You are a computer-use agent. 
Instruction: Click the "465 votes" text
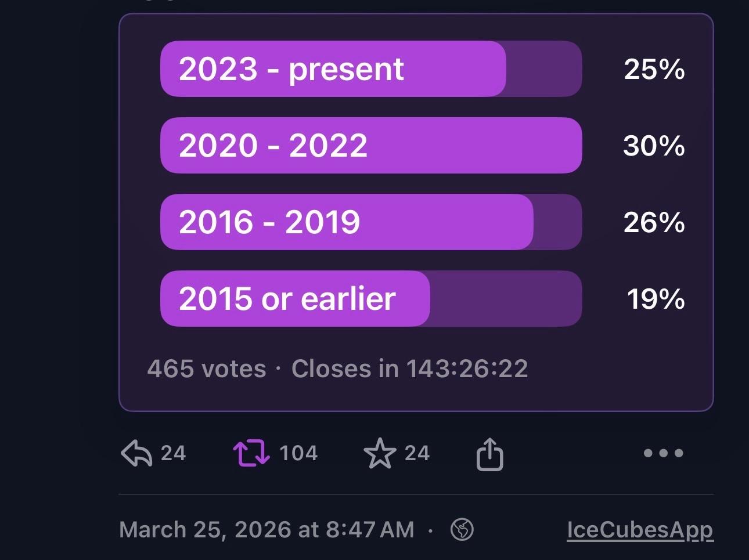coord(207,369)
